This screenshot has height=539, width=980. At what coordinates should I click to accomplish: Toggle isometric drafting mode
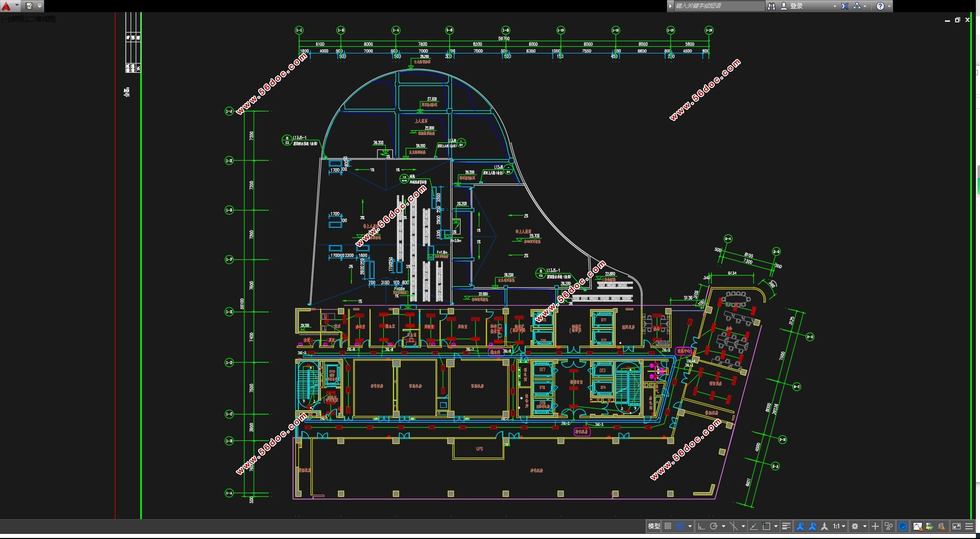coord(733,526)
